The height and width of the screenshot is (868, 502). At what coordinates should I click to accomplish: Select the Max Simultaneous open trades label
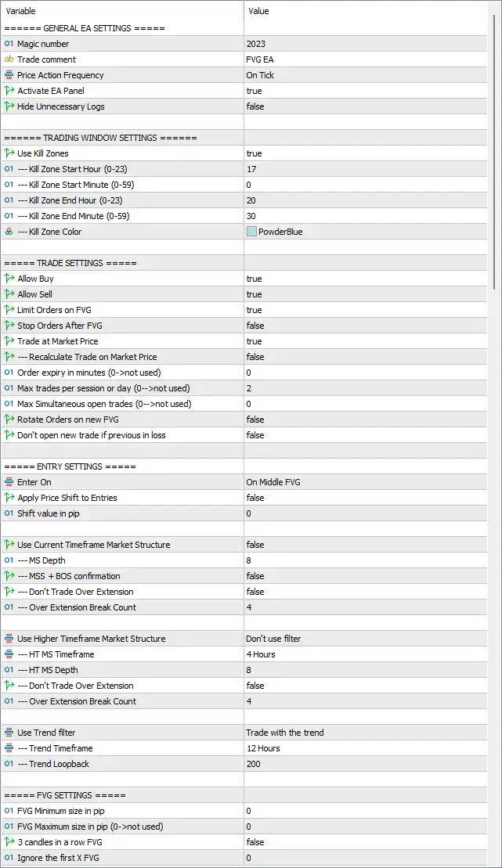pyautogui.click(x=104, y=404)
